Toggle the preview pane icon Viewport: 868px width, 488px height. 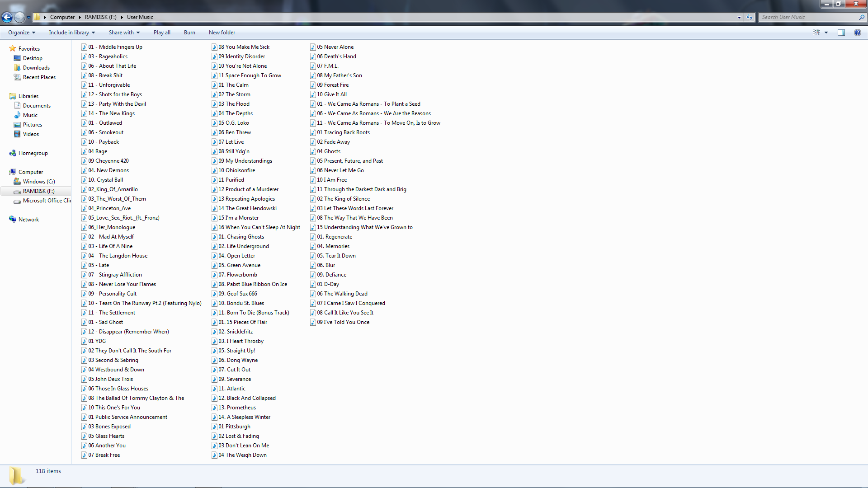point(841,33)
